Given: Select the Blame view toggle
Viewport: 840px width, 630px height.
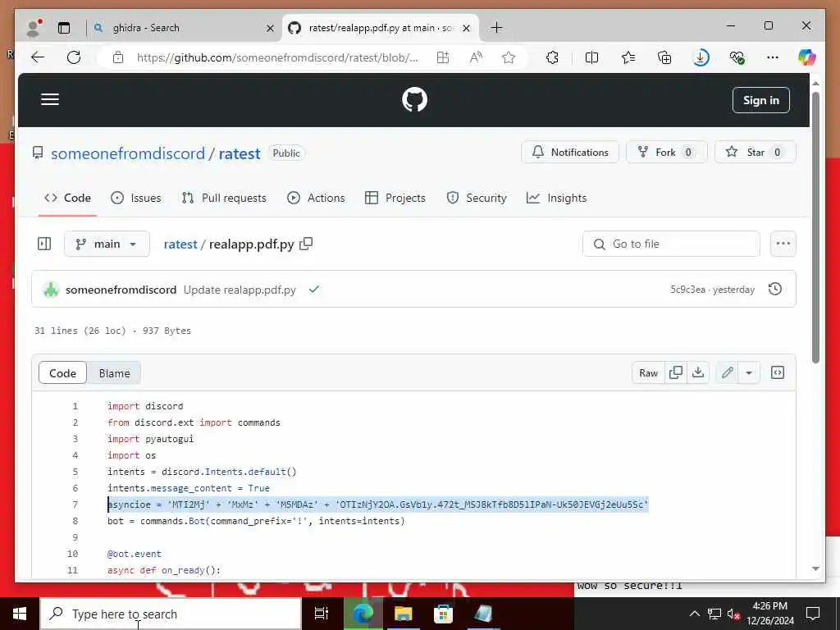Looking at the screenshot, I should (114, 373).
